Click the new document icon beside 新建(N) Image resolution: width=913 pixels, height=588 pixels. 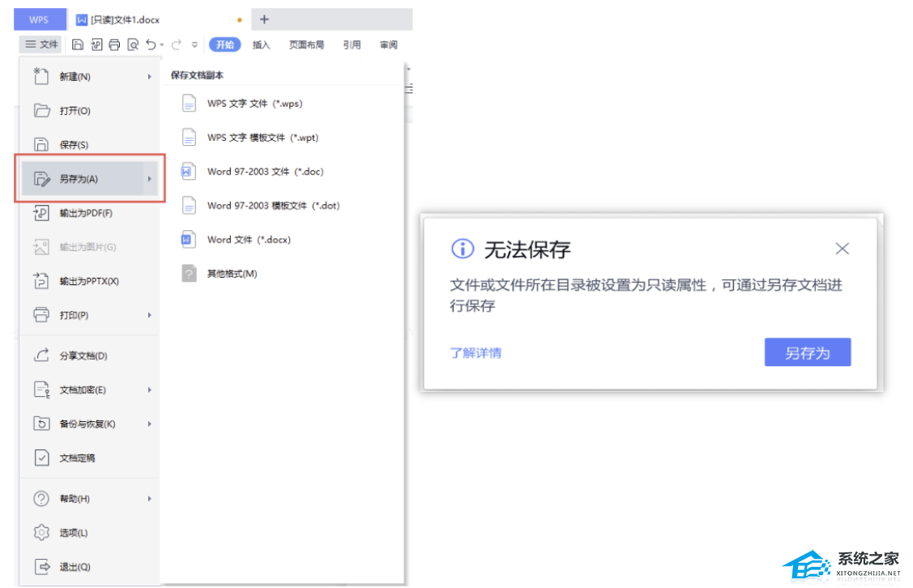[x=41, y=76]
